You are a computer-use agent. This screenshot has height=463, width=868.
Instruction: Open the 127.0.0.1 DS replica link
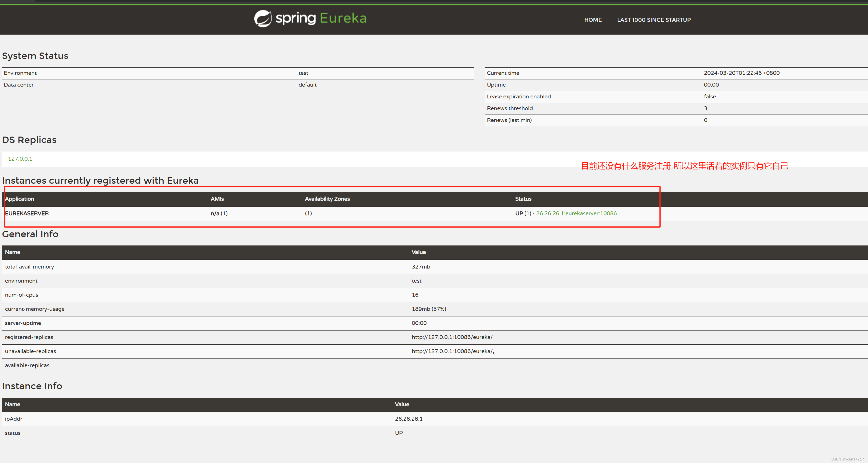(20, 159)
